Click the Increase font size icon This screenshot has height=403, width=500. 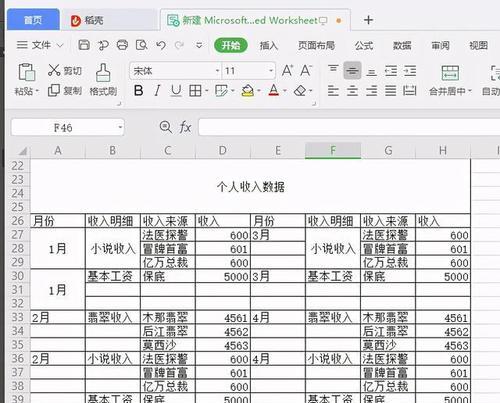coord(287,70)
